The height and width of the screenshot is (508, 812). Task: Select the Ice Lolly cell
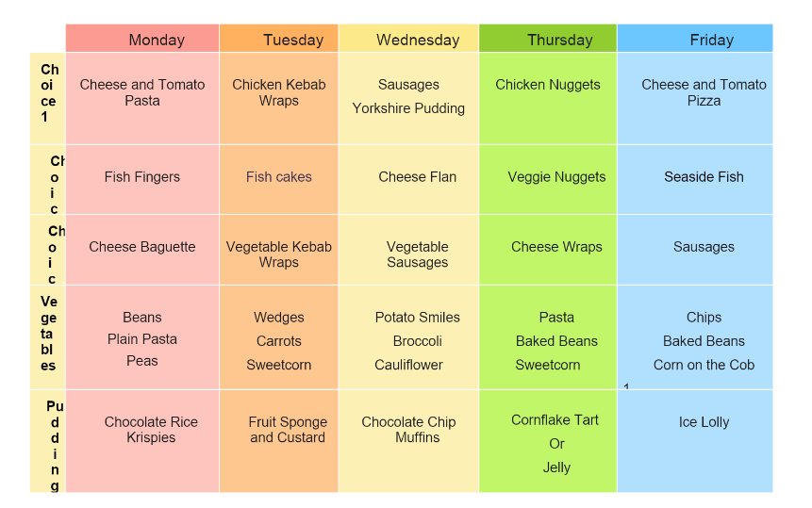click(x=704, y=422)
